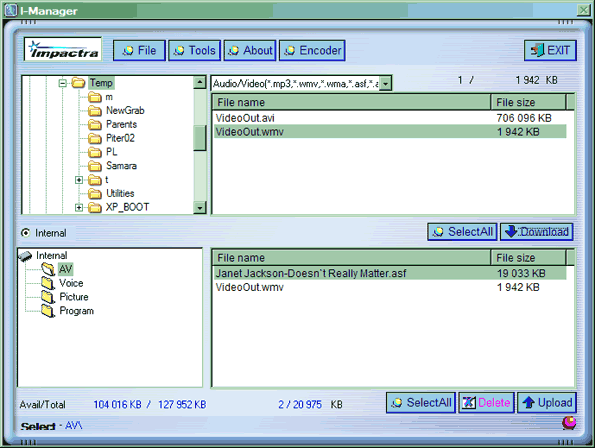
Task: Click the Upload button
Action: coord(547,402)
